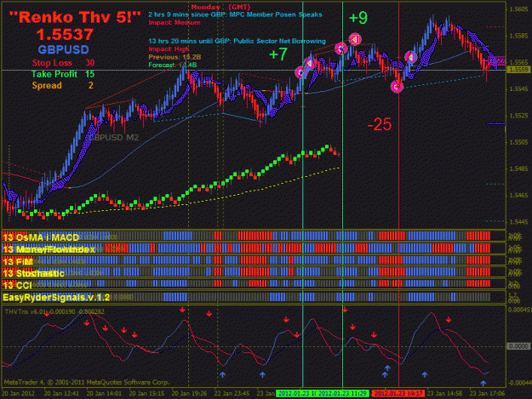The width and height of the screenshot is (532, 399).
Task: Click the MetaTrader 4 copyright text
Action: [87, 382]
